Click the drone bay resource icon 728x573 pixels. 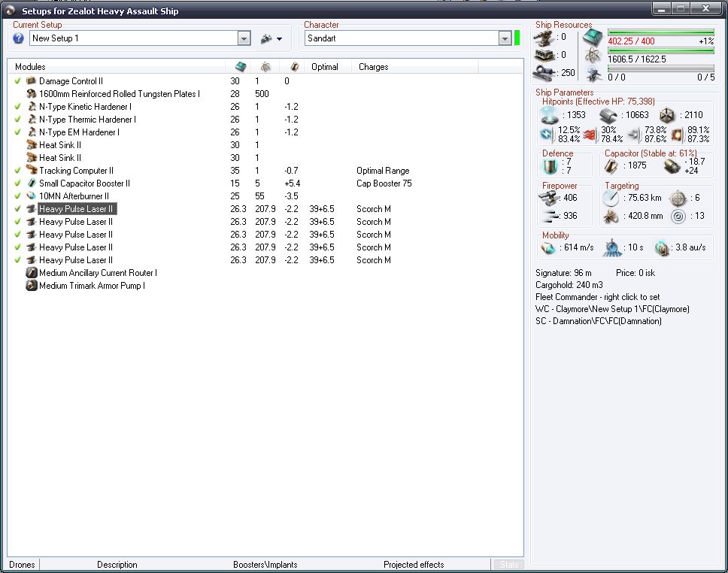click(594, 73)
